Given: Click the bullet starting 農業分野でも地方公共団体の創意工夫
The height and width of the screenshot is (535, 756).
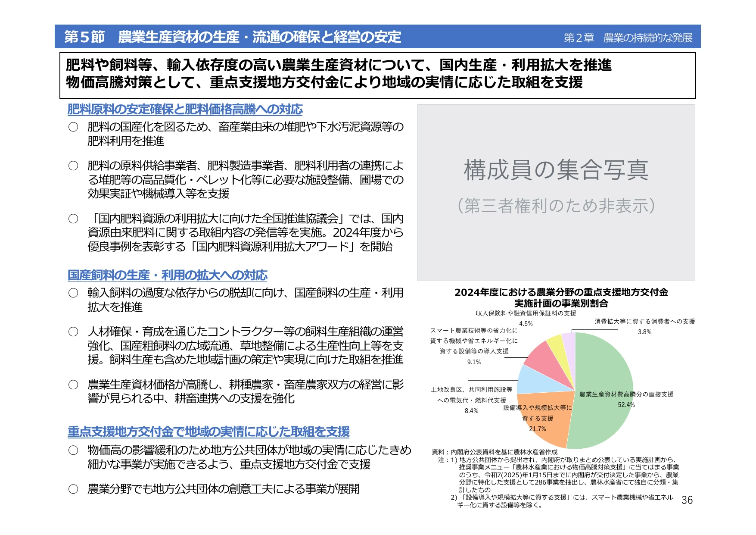Looking at the screenshot, I should tap(214, 489).
